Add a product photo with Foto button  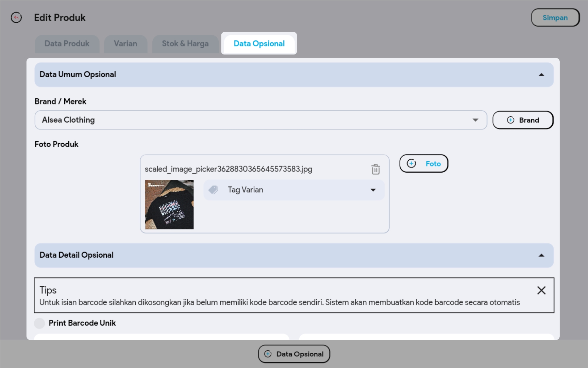(423, 164)
